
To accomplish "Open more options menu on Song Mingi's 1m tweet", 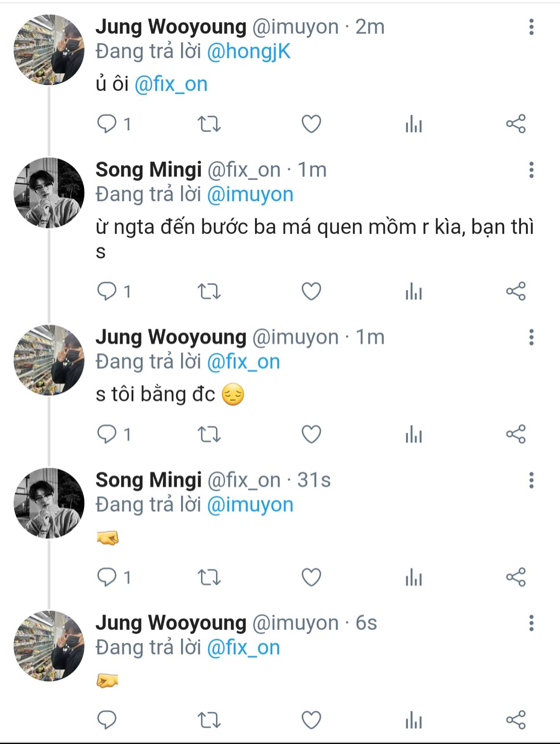I will (531, 170).
